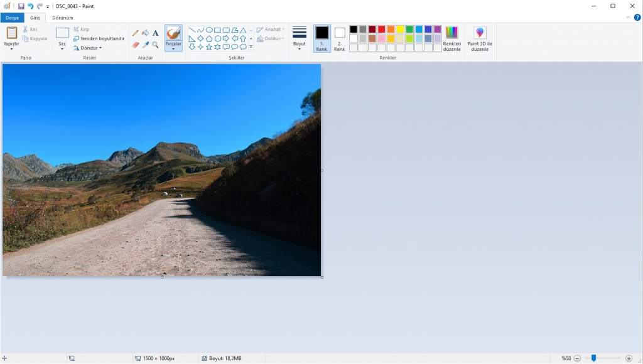Select the Text tool

(155, 33)
